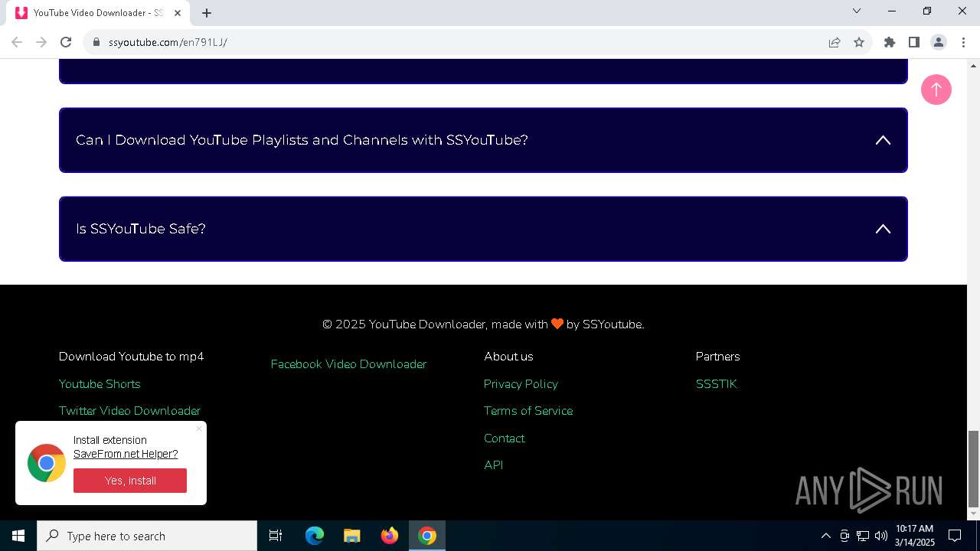Close the YouTube Video Downloader tab

tap(178, 13)
